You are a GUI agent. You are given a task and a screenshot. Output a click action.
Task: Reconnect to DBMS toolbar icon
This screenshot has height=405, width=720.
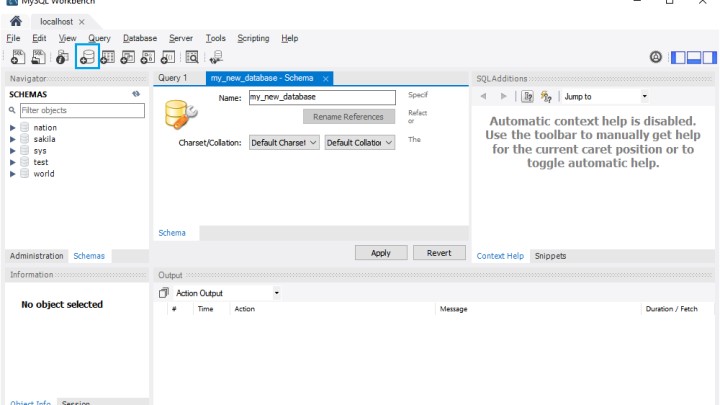click(216, 57)
